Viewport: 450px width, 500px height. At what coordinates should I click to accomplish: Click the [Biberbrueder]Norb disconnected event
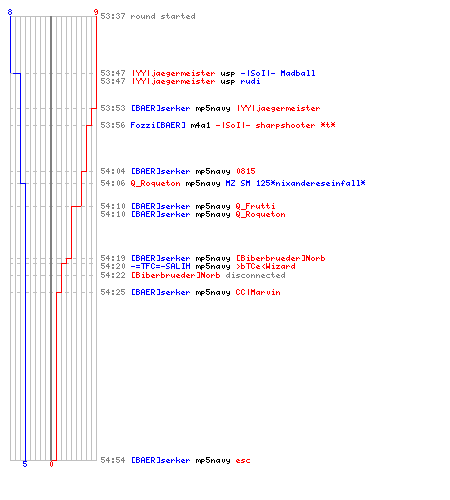click(x=193, y=275)
